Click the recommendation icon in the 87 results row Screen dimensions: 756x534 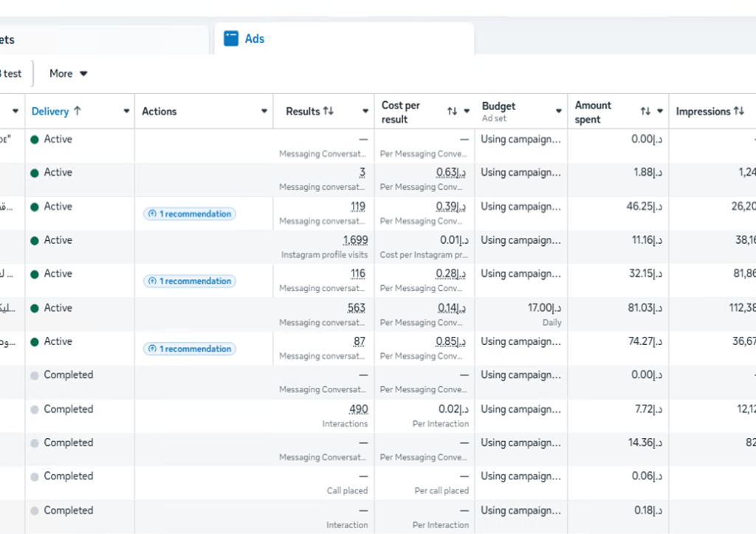pos(152,349)
